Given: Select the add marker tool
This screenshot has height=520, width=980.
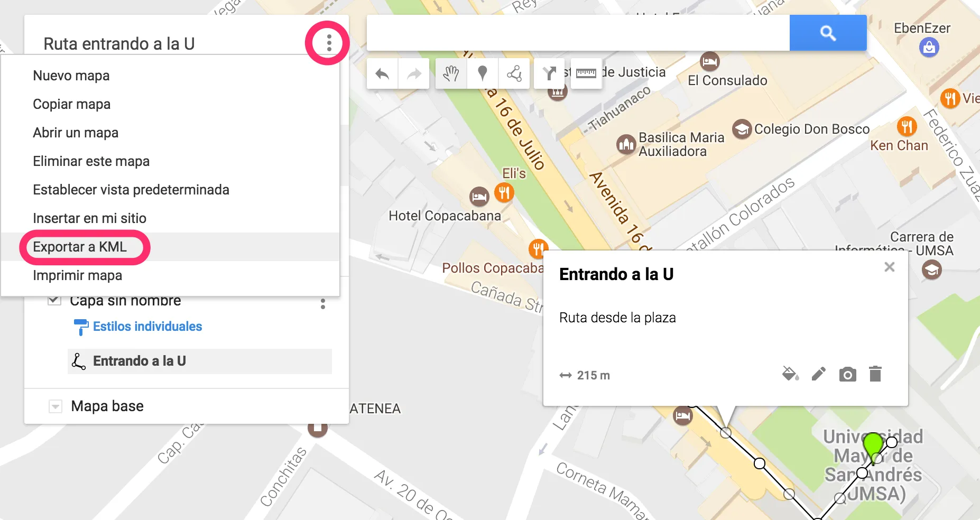Looking at the screenshot, I should pyautogui.click(x=482, y=73).
